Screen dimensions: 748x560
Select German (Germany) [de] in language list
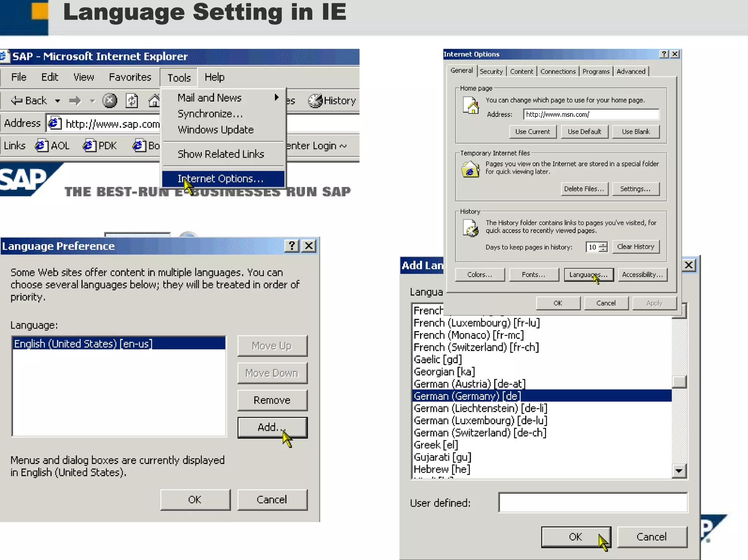click(x=542, y=396)
